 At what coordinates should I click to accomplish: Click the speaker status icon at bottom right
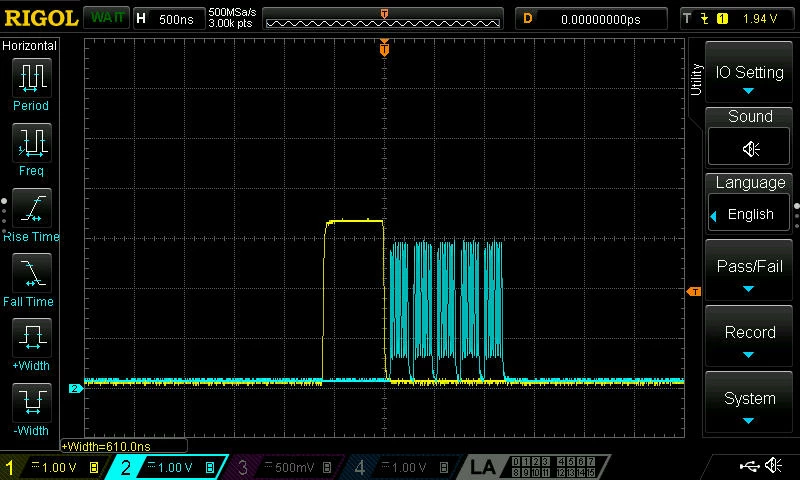tap(773, 465)
